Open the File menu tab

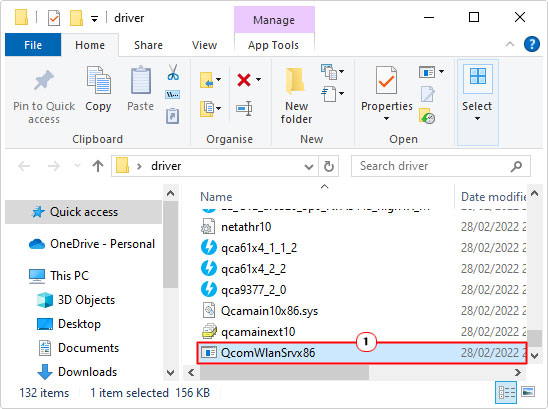point(33,45)
